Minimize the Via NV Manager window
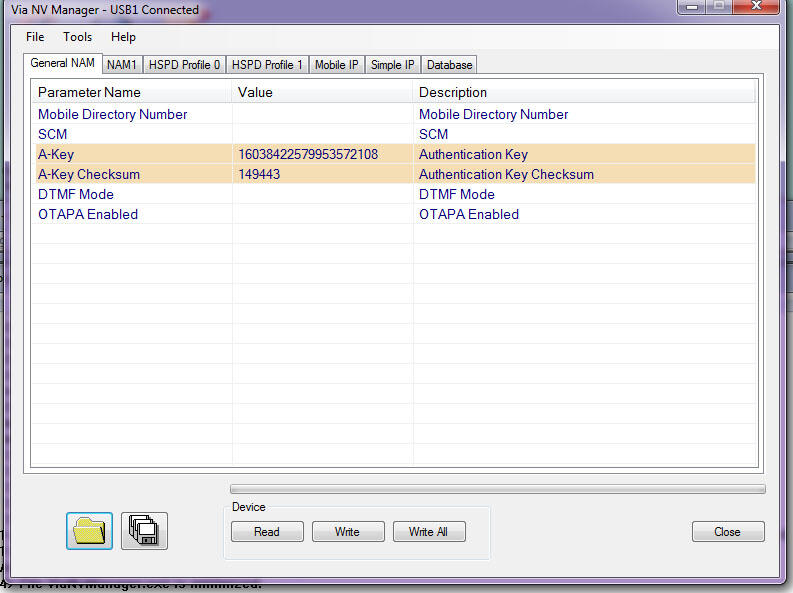This screenshot has width=793, height=593. (691, 7)
